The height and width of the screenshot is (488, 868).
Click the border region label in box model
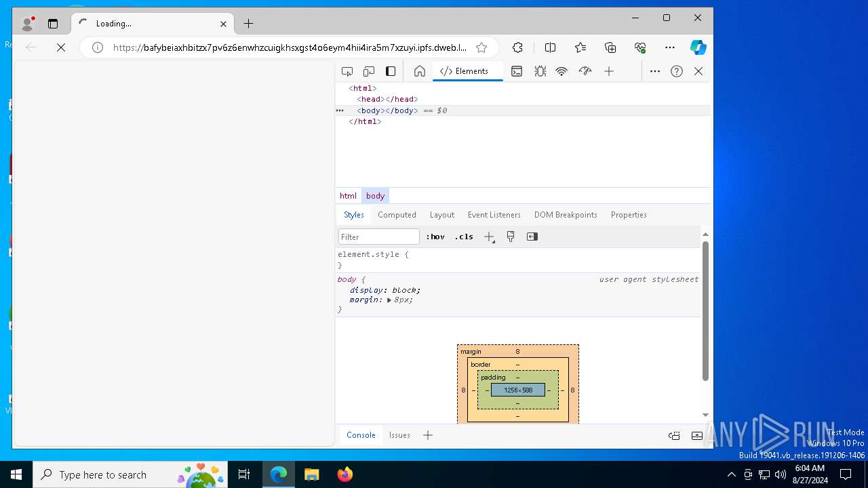pyautogui.click(x=480, y=365)
